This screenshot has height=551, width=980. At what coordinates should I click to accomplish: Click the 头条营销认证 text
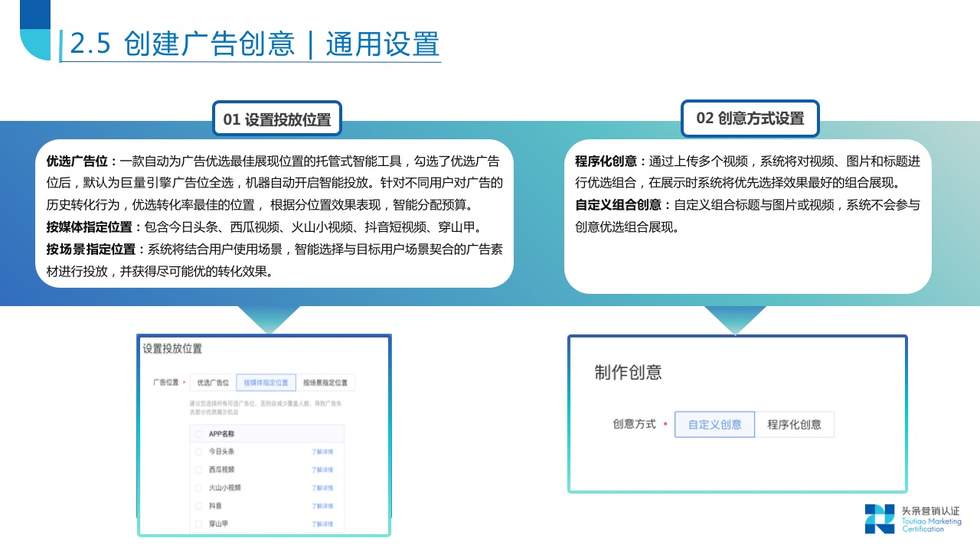coord(930,511)
